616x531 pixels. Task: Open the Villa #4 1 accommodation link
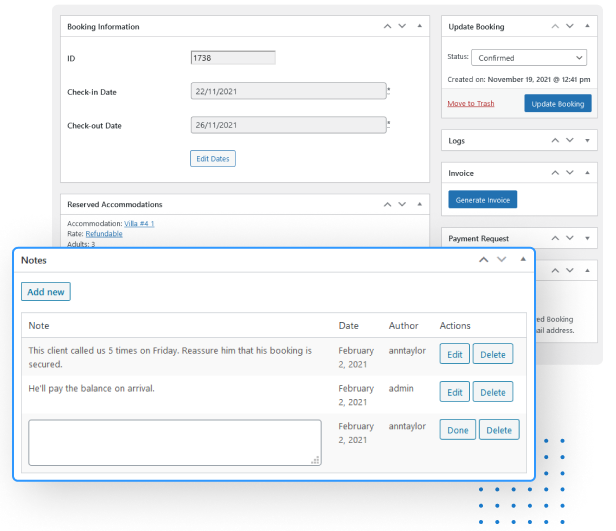pos(139,223)
